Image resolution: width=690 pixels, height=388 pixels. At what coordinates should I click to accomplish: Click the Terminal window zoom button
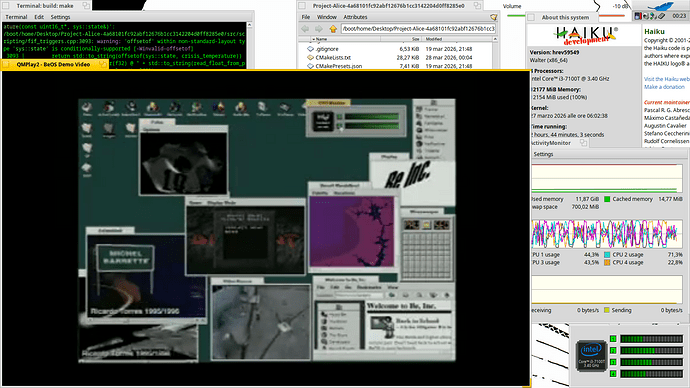click(86, 6)
